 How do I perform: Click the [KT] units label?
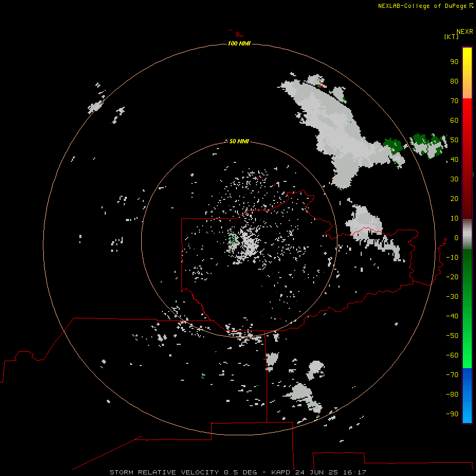pyautogui.click(x=452, y=36)
